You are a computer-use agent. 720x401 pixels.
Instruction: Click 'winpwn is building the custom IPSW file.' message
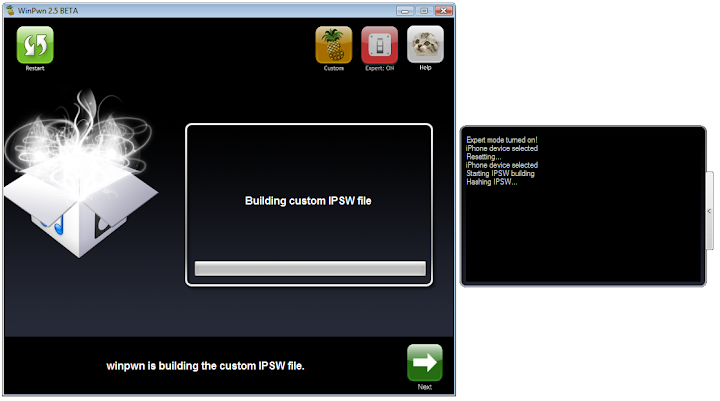click(205, 366)
